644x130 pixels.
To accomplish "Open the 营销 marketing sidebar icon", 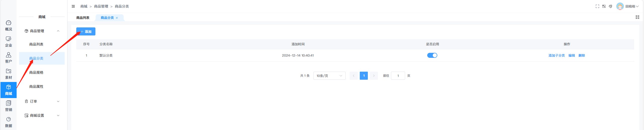I will point(9,106).
